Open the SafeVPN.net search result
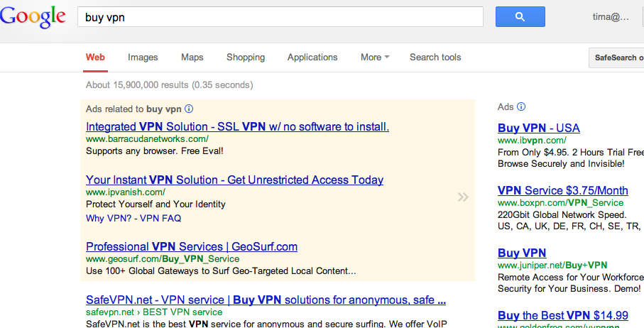Screen dimensions: 644x328 coord(266,300)
